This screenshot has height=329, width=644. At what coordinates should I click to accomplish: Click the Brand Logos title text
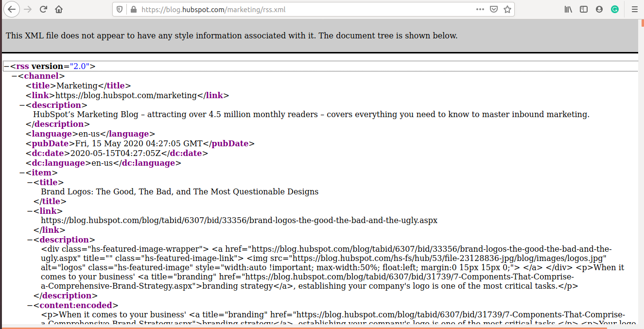click(x=180, y=191)
